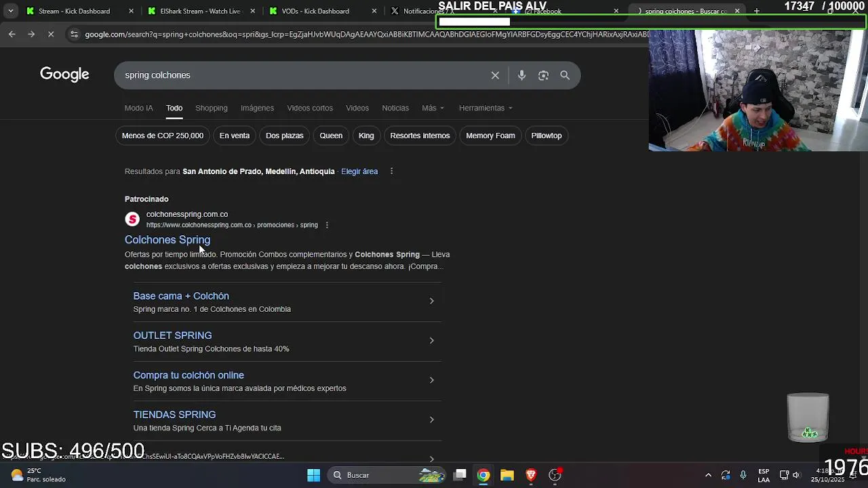Start a voice search with the microphone icon
Screen dimensions: 868x488
tap(521, 75)
